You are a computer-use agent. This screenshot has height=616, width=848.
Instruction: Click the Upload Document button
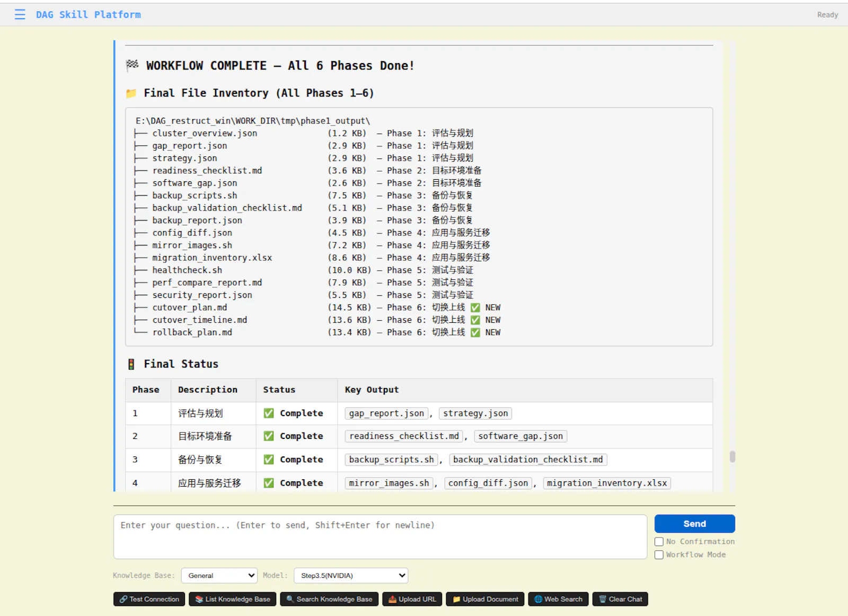(485, 599)
